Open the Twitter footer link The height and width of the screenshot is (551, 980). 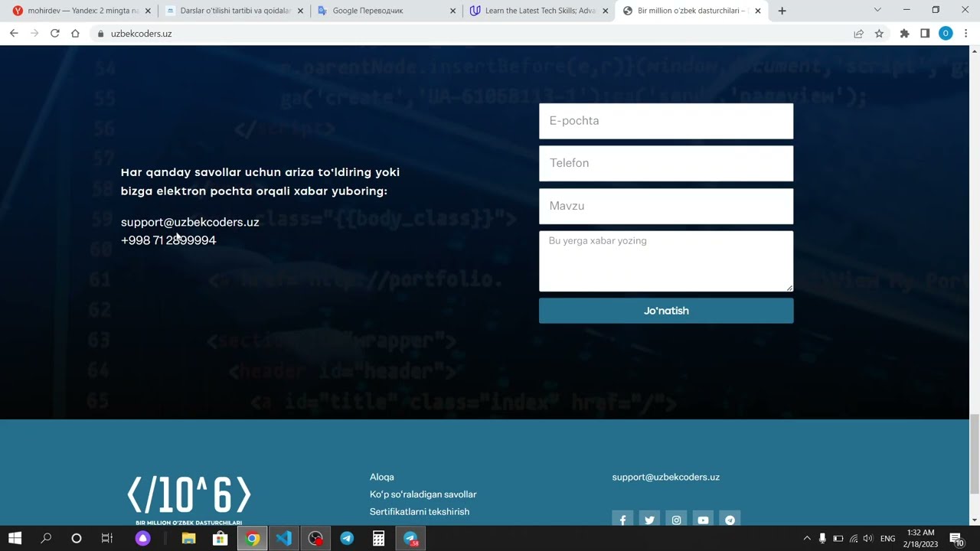click(x=649, y=520)
